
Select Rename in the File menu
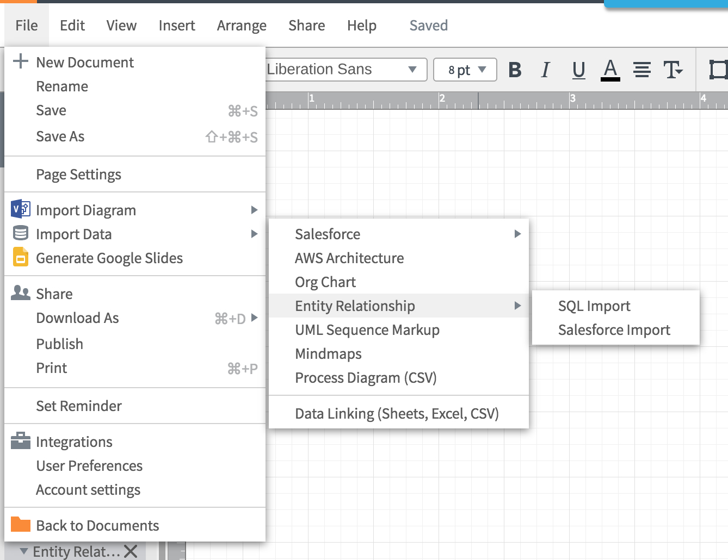click(x=135, y=86)
